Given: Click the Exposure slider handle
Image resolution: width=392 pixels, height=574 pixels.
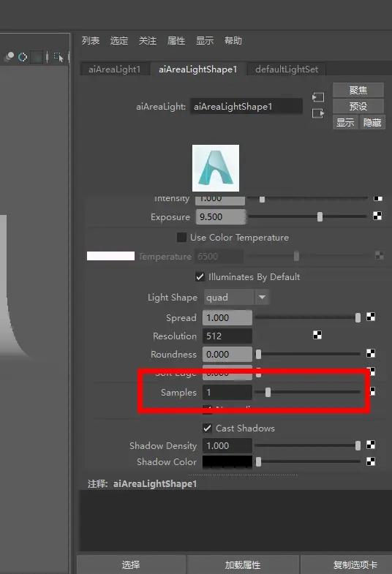Looking at the screenshot, I should point(320,216).
